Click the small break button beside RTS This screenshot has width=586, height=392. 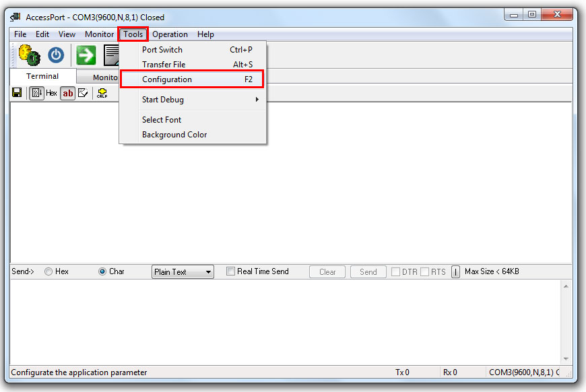(455, 272)
